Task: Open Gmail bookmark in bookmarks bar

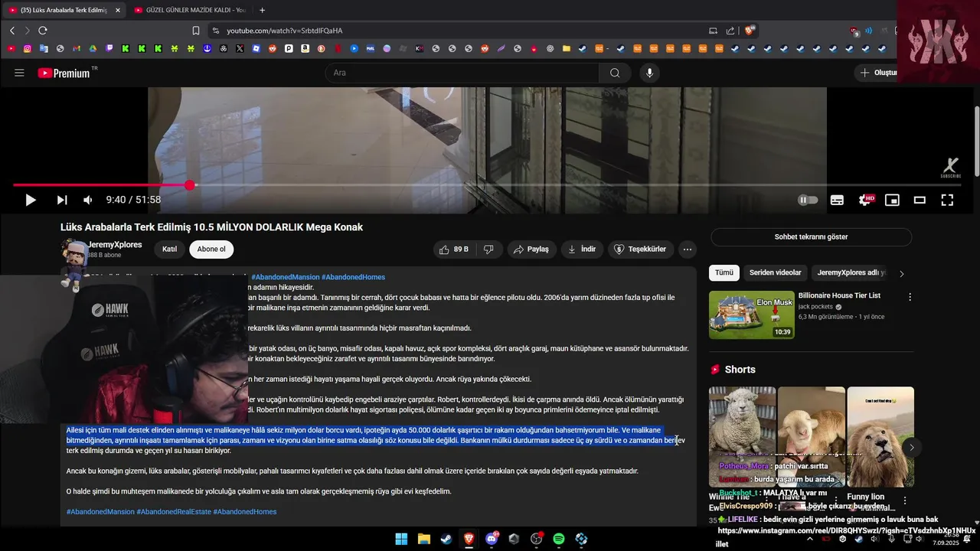Action: 77,48
